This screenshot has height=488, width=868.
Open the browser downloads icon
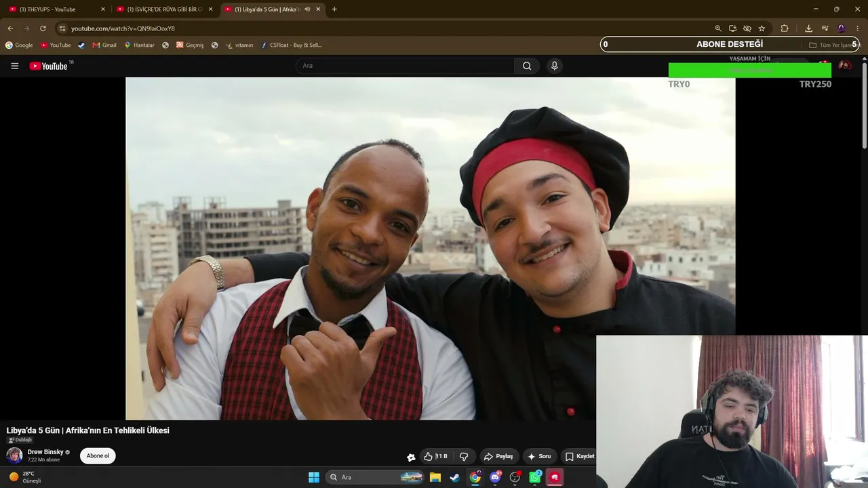[x=808, y=28]
